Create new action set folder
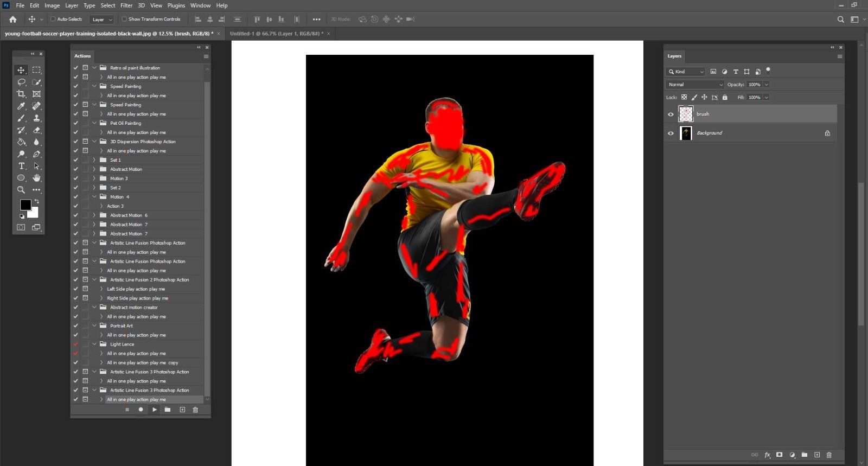868x466 pixels. [168, 410]
